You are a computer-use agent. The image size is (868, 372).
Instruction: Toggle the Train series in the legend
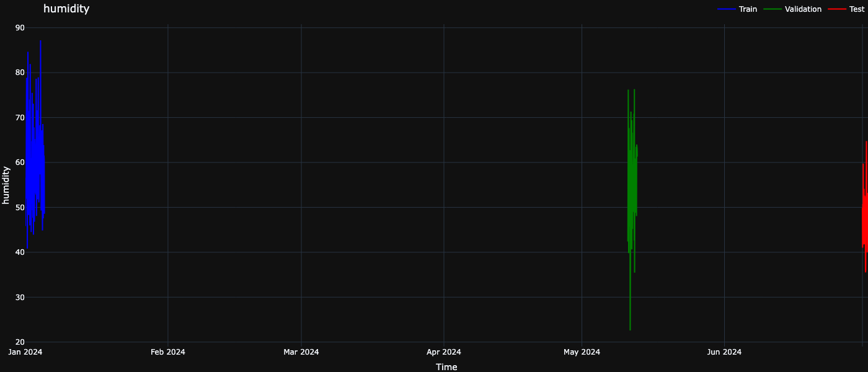point(737,9)
